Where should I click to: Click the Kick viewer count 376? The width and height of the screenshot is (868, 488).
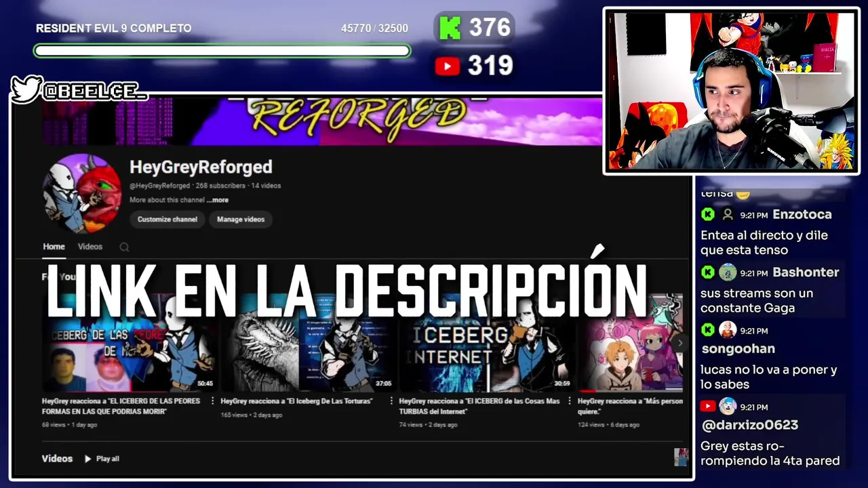click(490, 28)
